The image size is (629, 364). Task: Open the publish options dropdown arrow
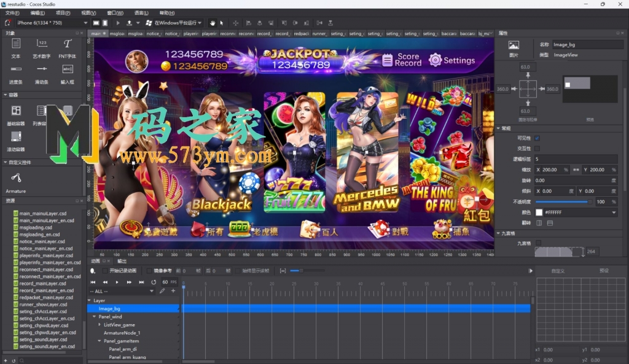coord(138,23)
